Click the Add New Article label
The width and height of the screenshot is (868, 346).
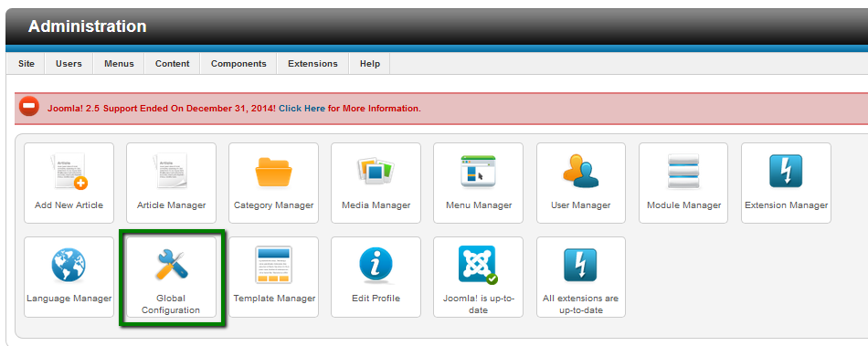(x=69, y=205)
